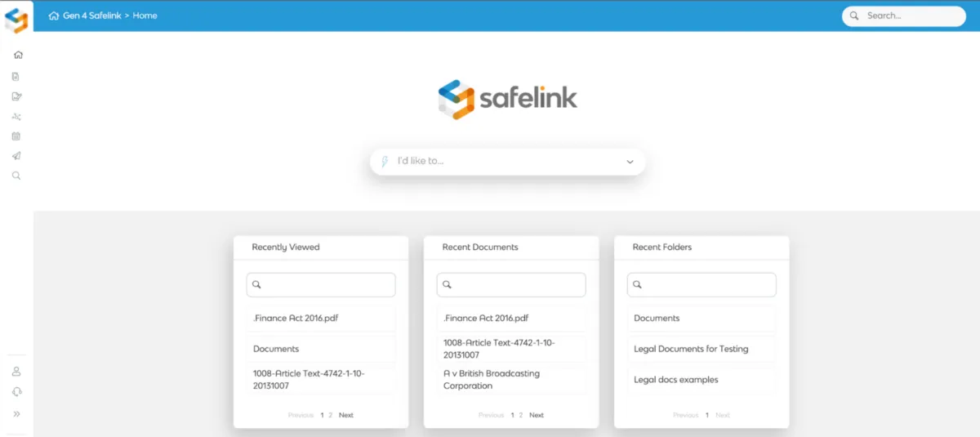The width and height of the screenshot is (980, 437).
Task: Expand the sidebar with the double chevron
Action: (x=16, y=414)
